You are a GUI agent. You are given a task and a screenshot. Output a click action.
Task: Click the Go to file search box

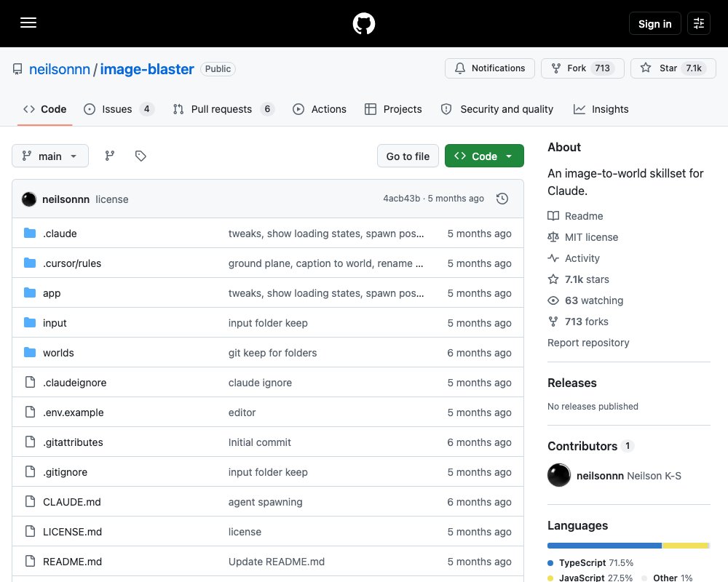[408, 156]
